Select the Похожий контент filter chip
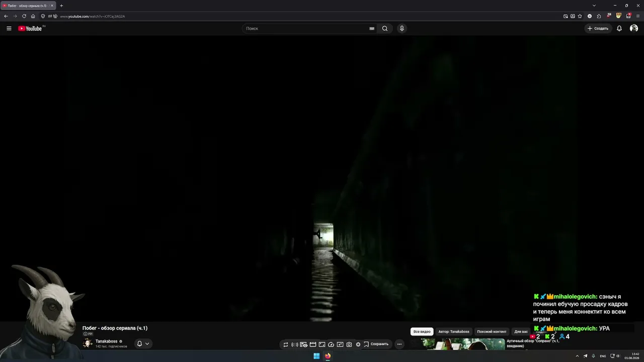The image size is (644, 362). [x=492, y=332]
